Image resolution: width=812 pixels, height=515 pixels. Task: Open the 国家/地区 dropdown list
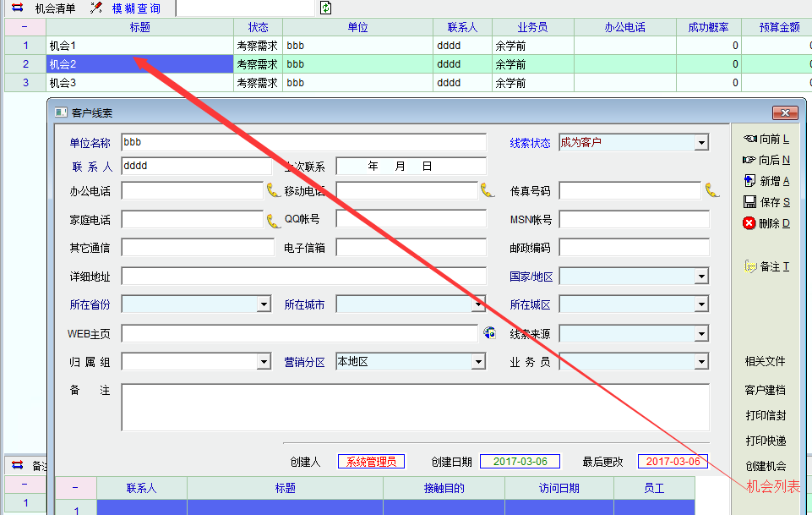pyautogui.click(x=701, y=277)
